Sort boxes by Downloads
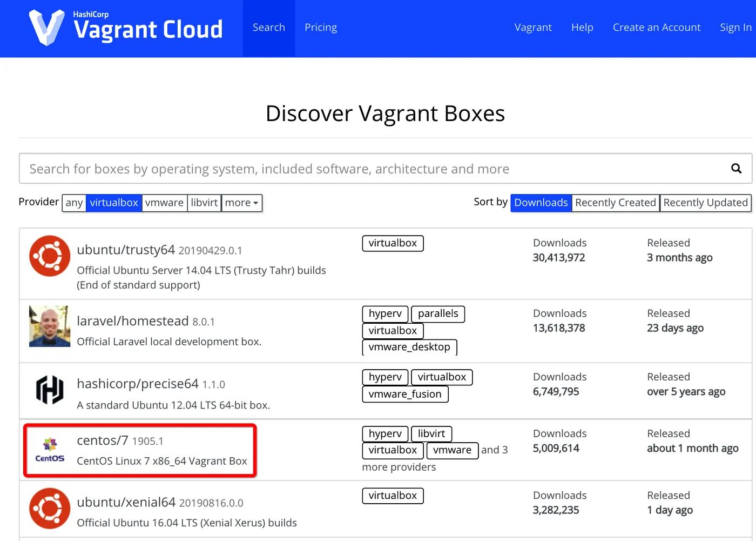 (x=541, y=203)
